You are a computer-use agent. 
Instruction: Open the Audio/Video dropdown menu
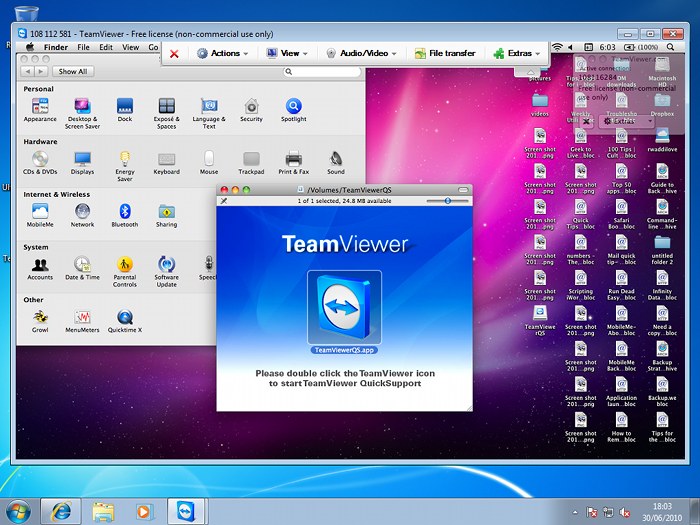[x=362, y=53]
